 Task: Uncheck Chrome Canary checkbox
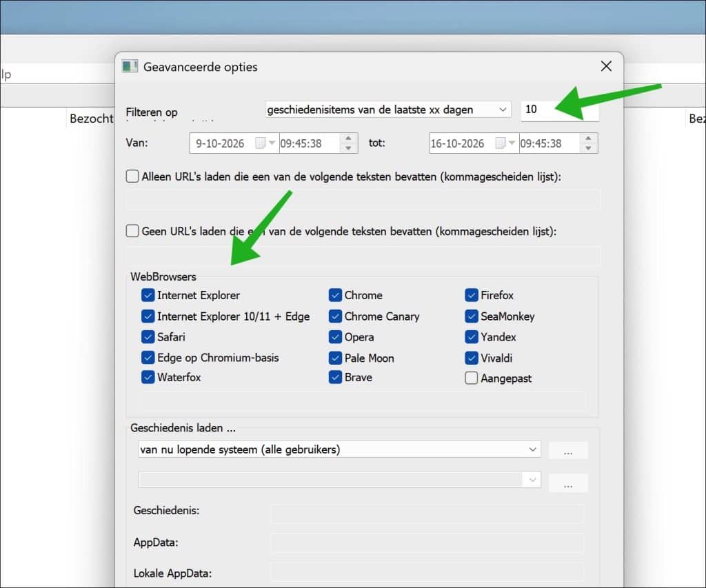[335, 316]
